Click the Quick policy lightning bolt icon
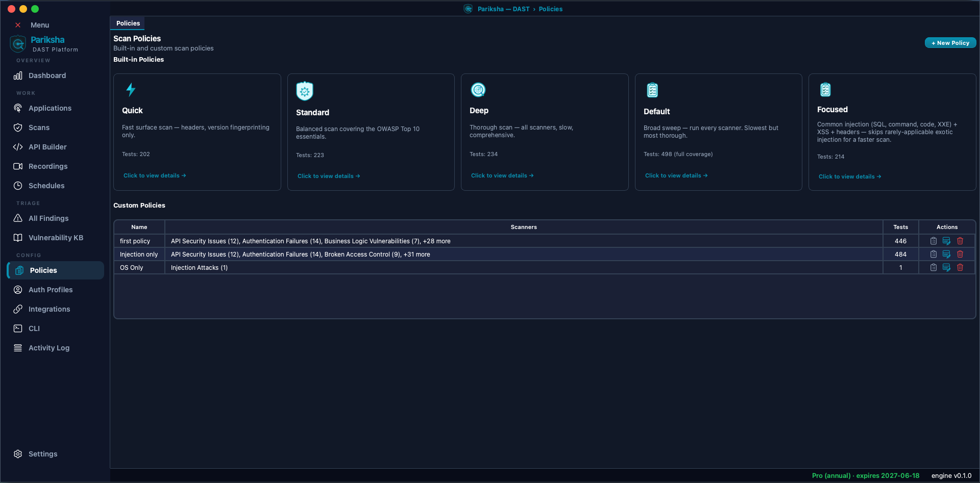The image size is (980, 483). click(x=131, y=90)
